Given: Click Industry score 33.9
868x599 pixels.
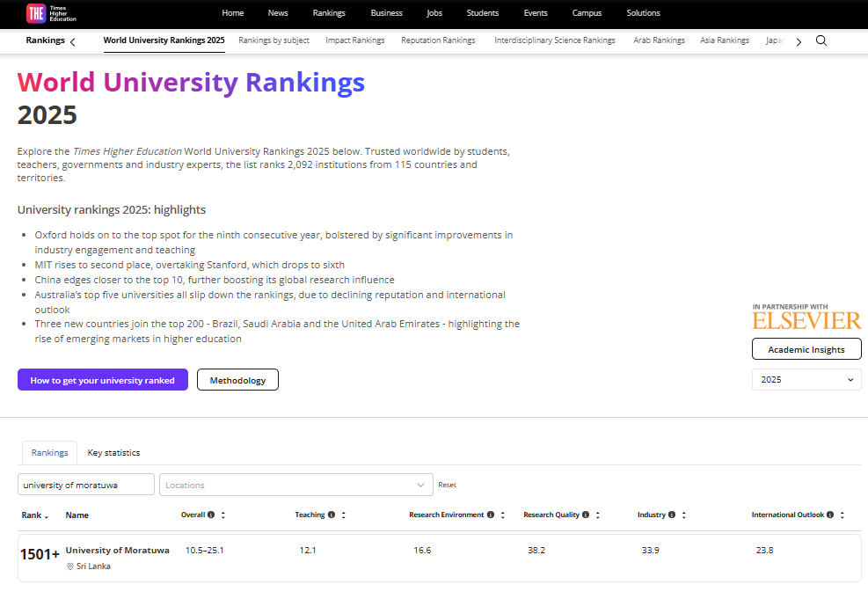Looking at the screenshot, I should tap(651, 551).
